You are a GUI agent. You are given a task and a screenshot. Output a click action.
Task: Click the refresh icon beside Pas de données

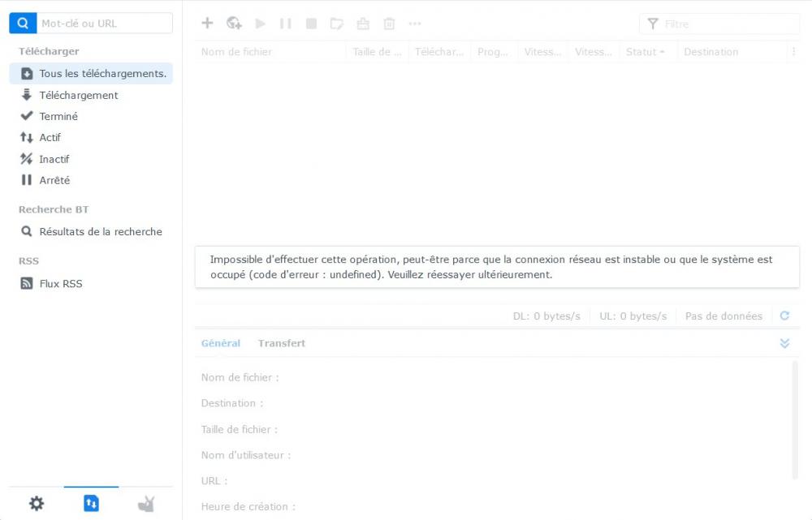[x=784, y=316]
